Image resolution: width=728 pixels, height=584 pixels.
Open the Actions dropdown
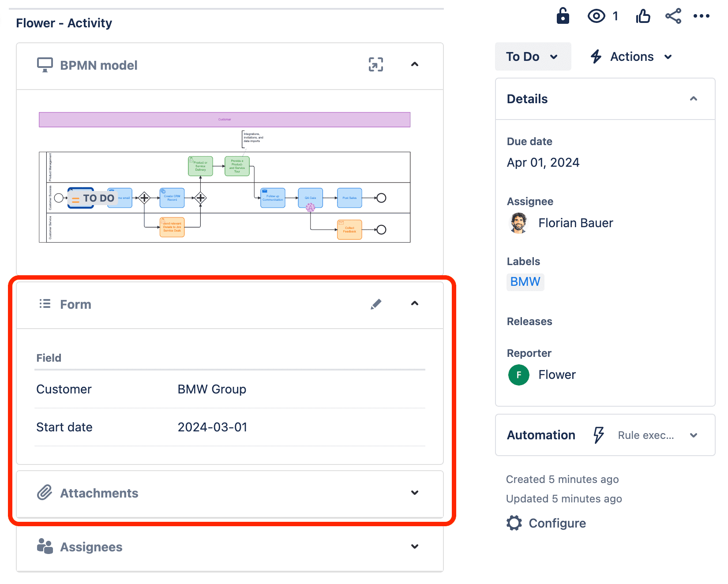point(631,56)
